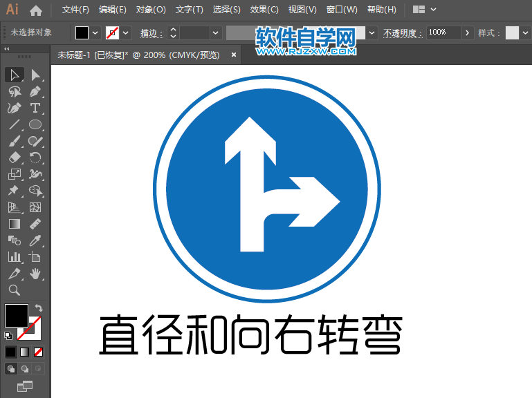The height and width of the screenshot is (398, 532).
Task: Reset to default fill and stroke
Action: tap(8, 336)
